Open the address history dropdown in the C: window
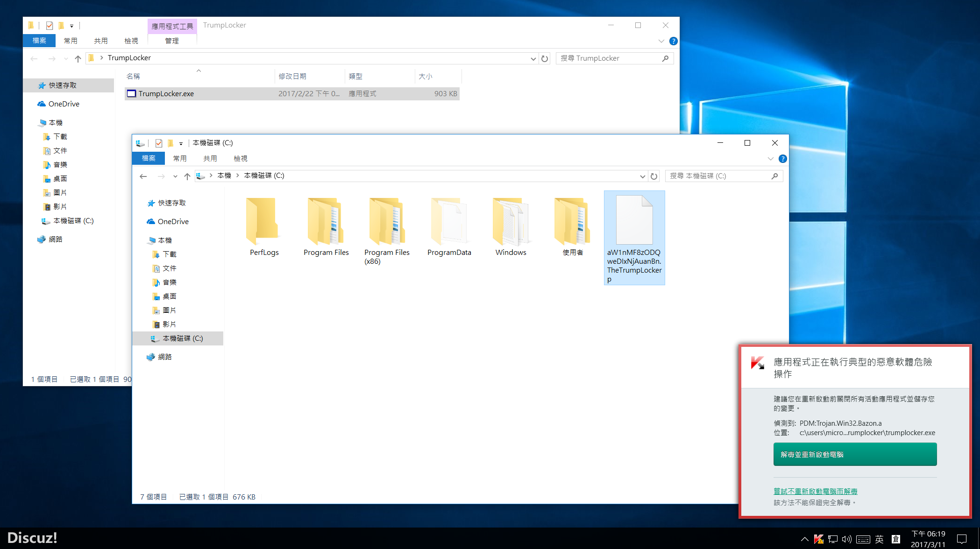980x549 pixels. point(642,176)
